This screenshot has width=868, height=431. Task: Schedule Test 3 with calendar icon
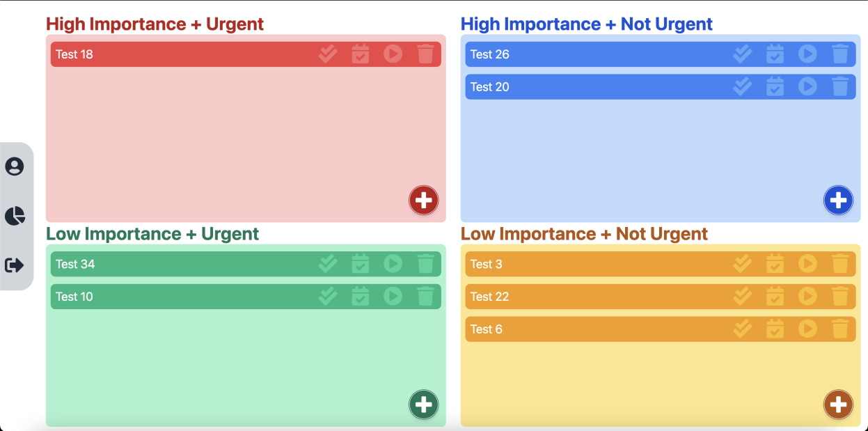775,264
